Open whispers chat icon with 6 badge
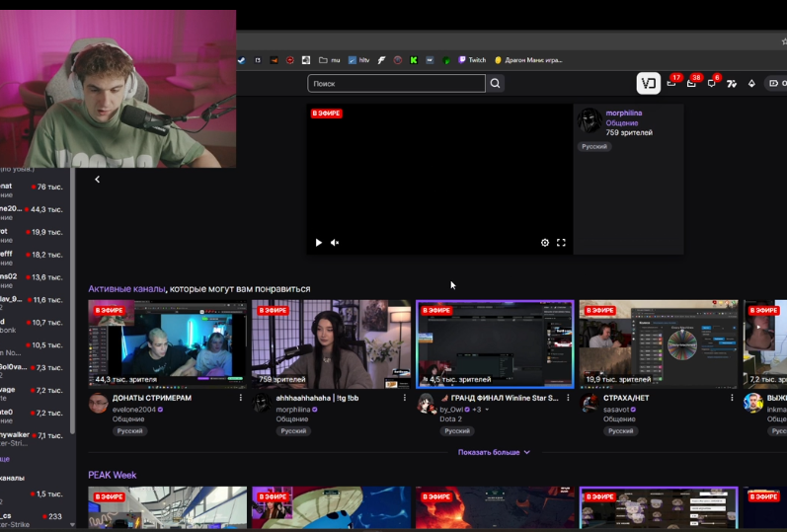787x532 pixels. pos(712,83)
